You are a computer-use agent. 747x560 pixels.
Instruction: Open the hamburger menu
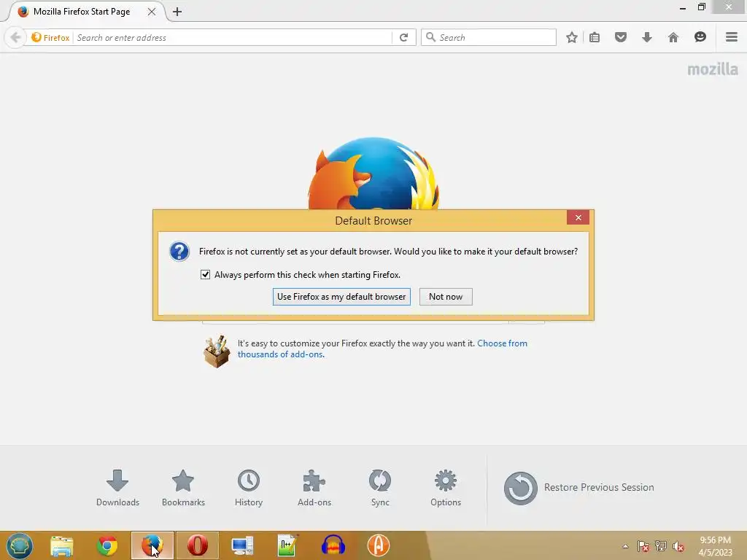tap(731, 37)
